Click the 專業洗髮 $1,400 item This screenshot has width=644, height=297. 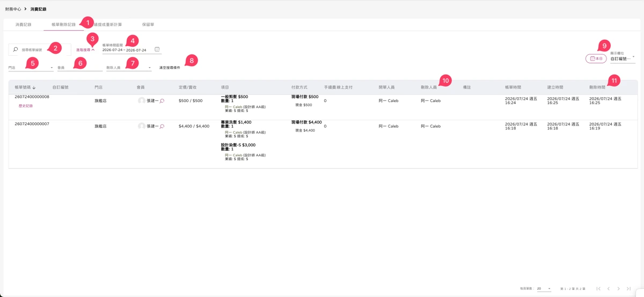point(236,122)
